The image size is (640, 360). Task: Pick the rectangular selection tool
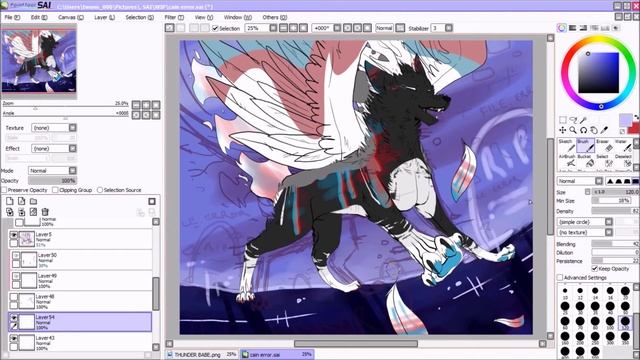coord(563,120)
